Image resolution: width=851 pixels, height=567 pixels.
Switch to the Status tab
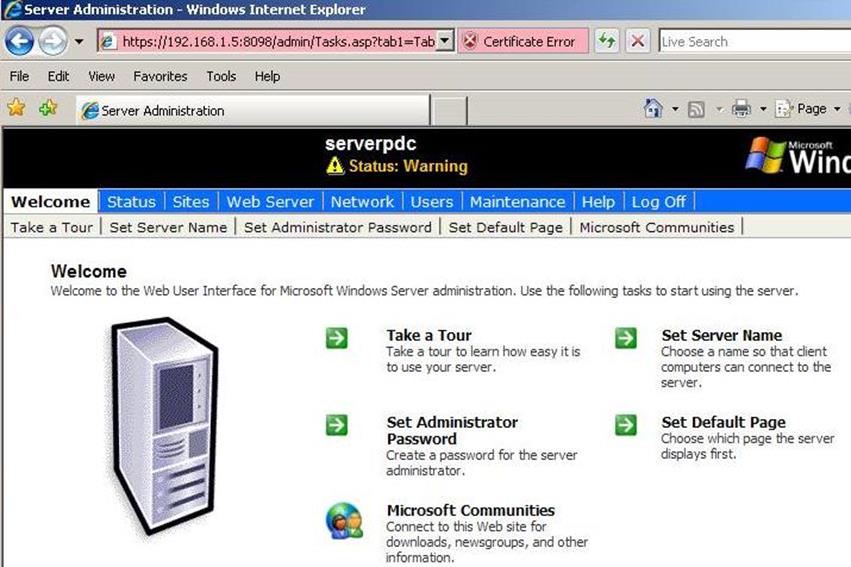(x=131, y=202)
